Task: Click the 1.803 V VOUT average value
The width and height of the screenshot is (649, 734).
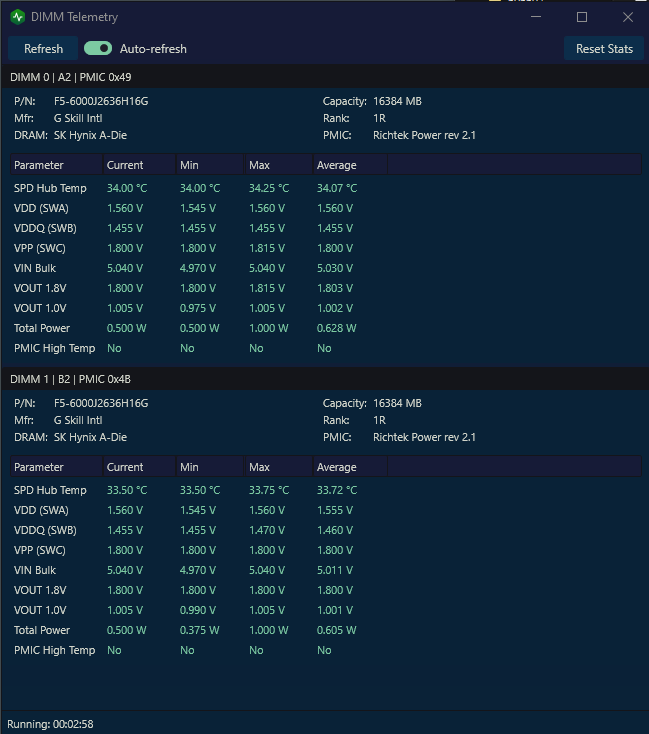Action: 335,288
